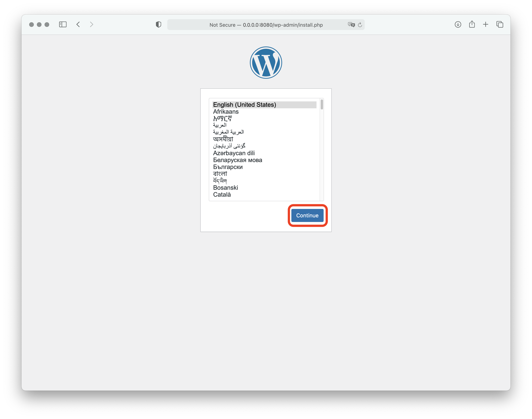The width and height of the screenshot is (532, 419).
Task: Toggle the Safari sidebar icon
Action: tap(63, 24)
